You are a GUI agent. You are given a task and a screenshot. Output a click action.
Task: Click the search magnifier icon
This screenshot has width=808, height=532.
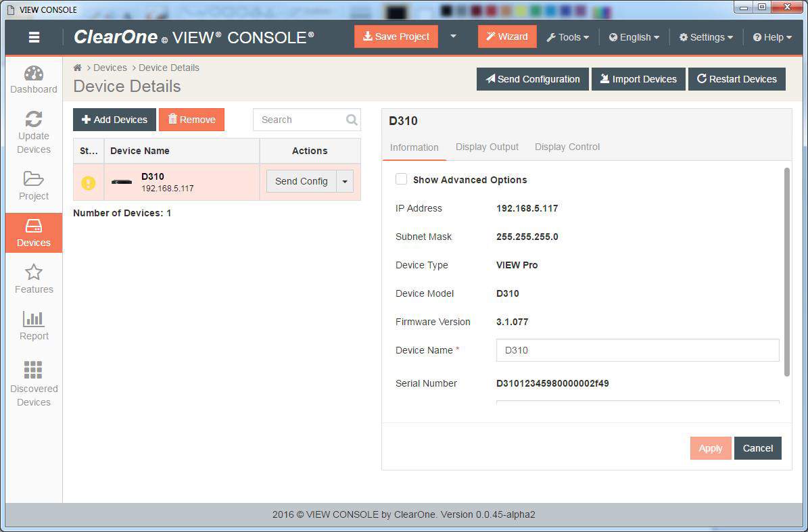click(352, 120)
